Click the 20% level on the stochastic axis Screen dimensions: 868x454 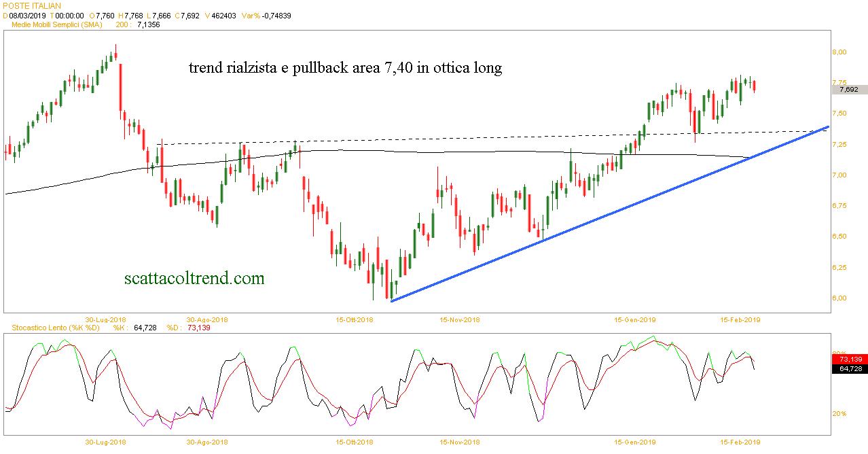tap(838, 413)
